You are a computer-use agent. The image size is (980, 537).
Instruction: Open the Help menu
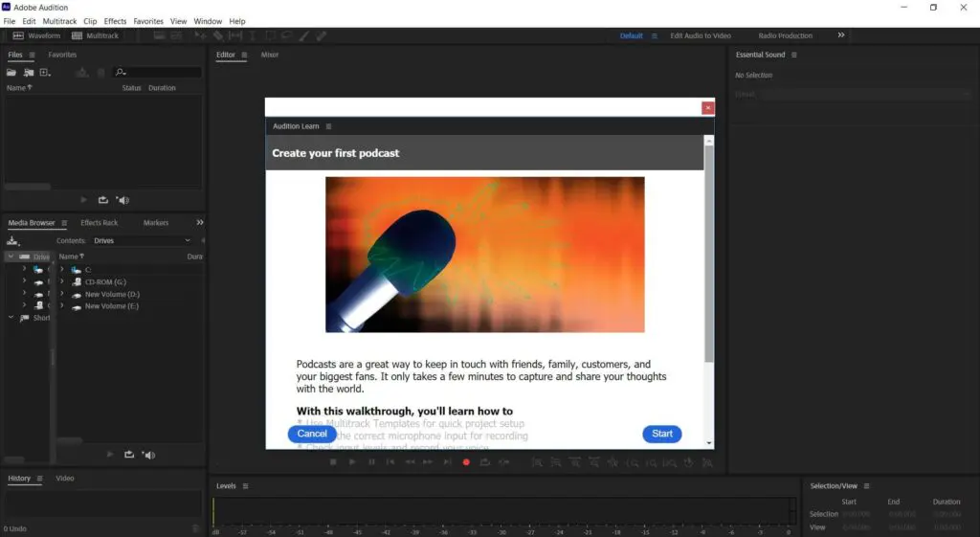(x=237, y=21)
